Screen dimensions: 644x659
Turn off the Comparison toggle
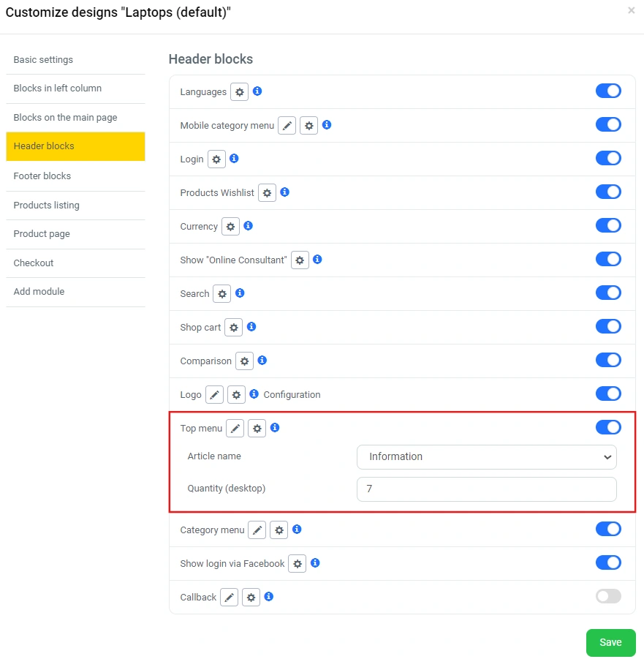(x=608, y=360)
